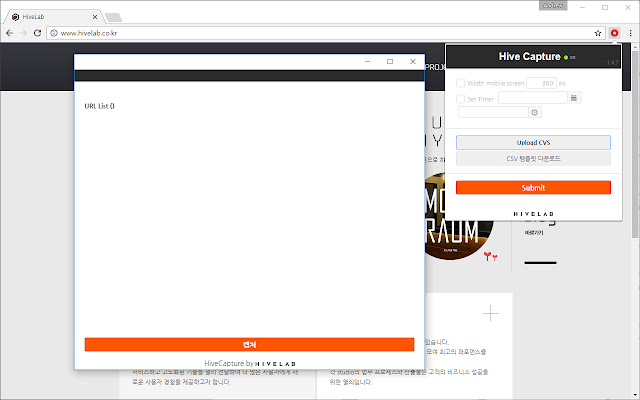Image resolution: width=640 pixels, height=400 pixels.
Task: Close the URL List popup window
Action: [x=413, y=62]
